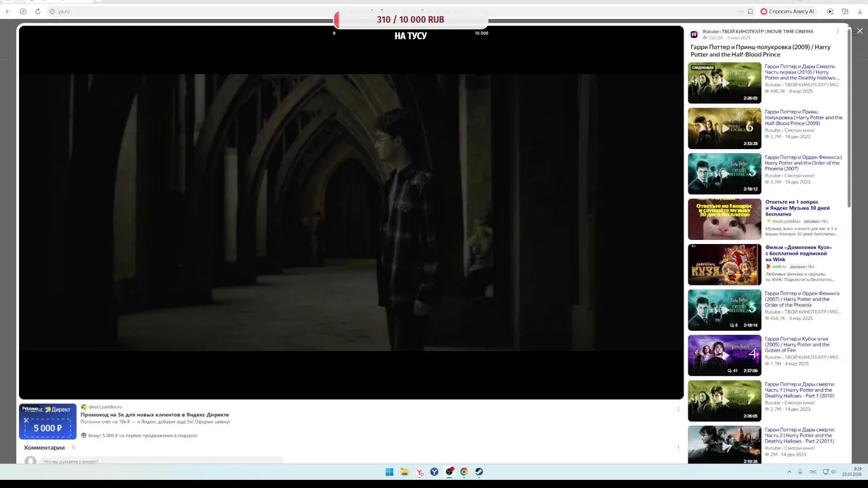Open the cat Яндекс Музыка ad thumbnail
The image size is (868, 488).
(x=724, y=219)
